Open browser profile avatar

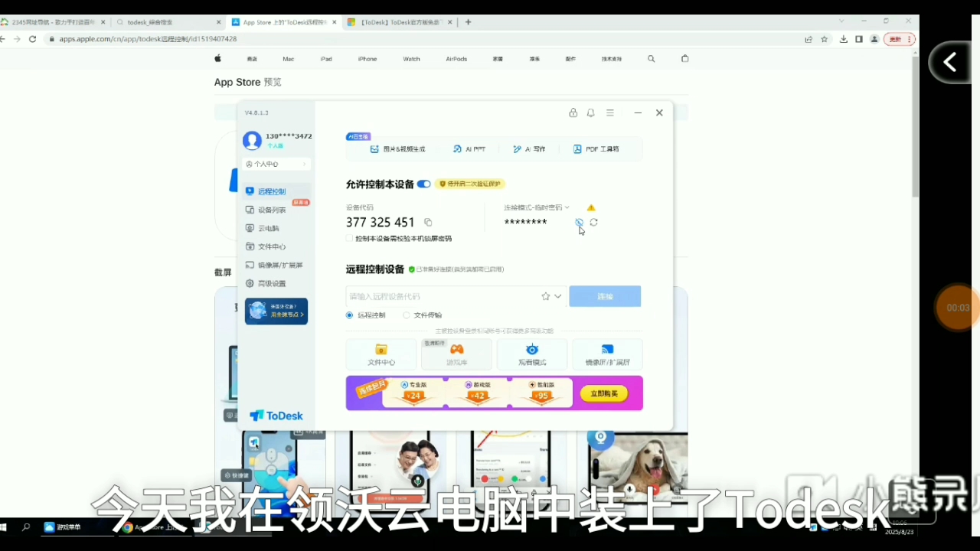(x=874, y=39)
